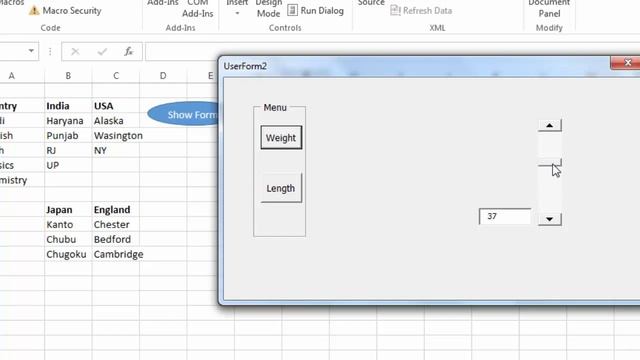Click the Refresh Data icon
This screenshot has width=640, height=360.
(x=395, y=10)
